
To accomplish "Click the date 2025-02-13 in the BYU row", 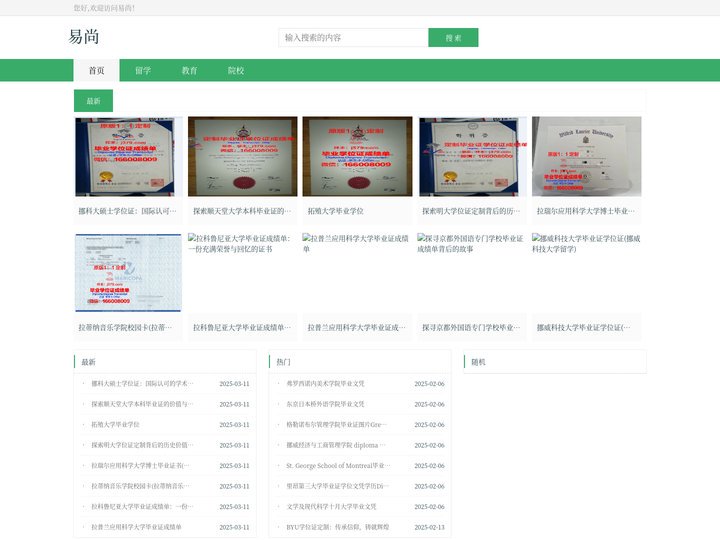I will coord(429,527).
